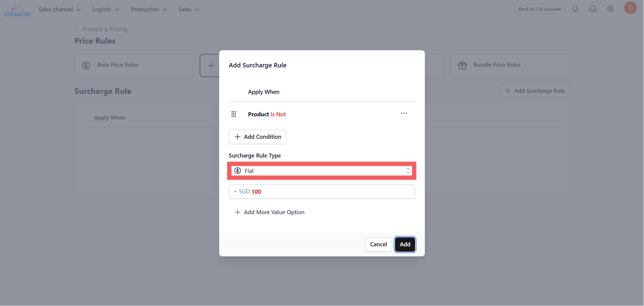The image size is (644, 306).
Task: Open the settings gear icon
Action: (610, 9)
